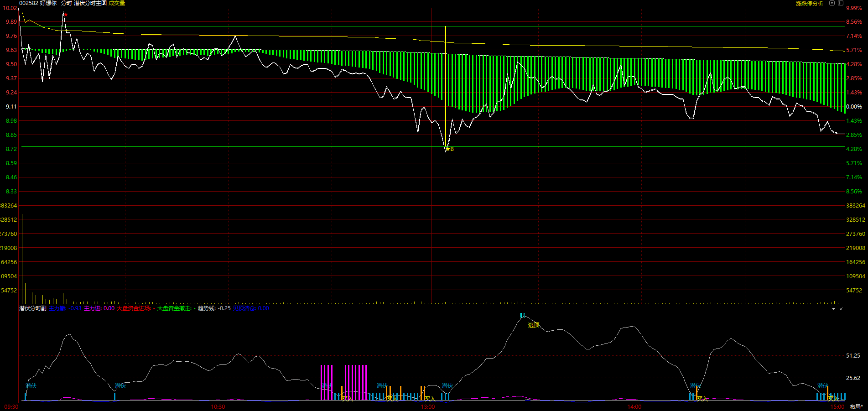Click the 逃顶 sell signal label
868x411 pixels.
[x=534, y=325]
